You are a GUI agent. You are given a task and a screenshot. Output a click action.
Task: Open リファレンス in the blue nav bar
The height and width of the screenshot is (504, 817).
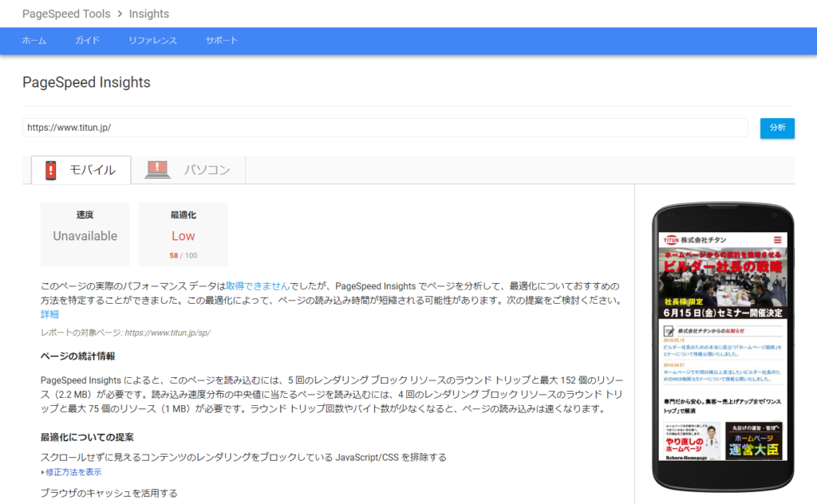pos(152,41)
